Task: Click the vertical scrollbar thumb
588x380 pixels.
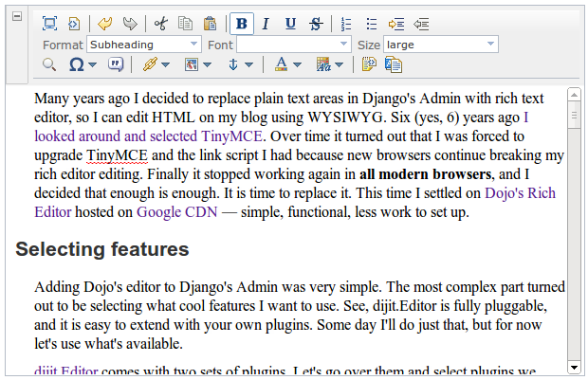Action: [574, 115]
